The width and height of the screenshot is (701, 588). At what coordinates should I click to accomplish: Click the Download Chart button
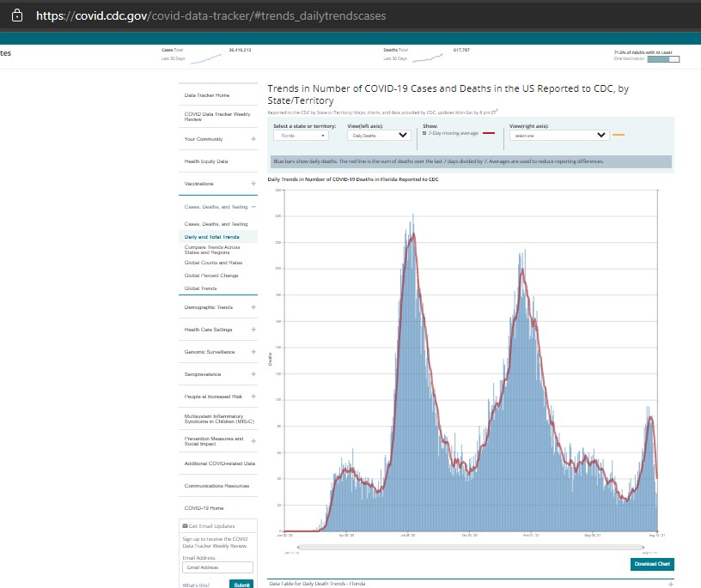pyautogui.click(x=651, y=564)
